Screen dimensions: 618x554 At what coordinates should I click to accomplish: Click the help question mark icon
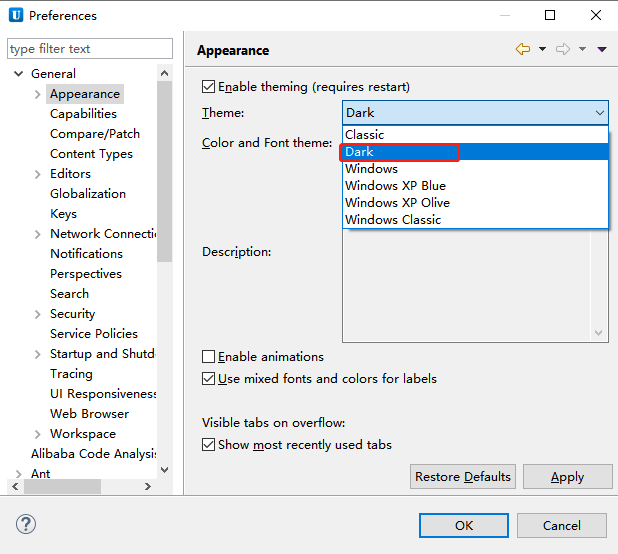pyautogui.click(x=26, y=524)
